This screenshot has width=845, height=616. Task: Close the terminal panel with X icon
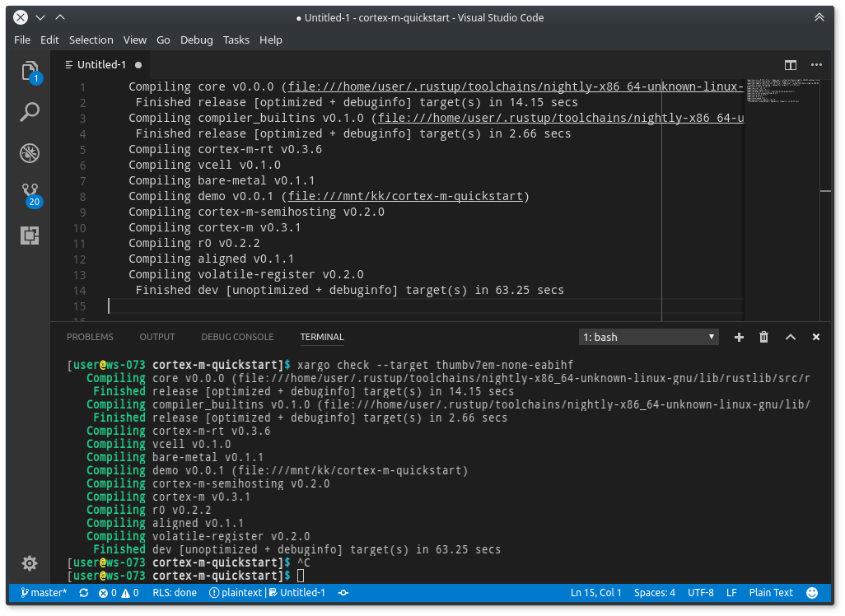pyautogui.click(x=816, y=337)
